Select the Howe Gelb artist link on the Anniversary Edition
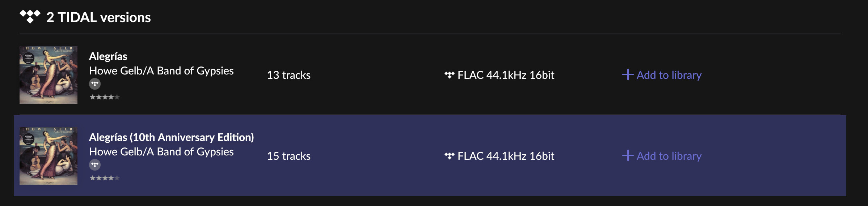Image resolution: width=868 pixels, height=206 pixels. coord(161,152)
